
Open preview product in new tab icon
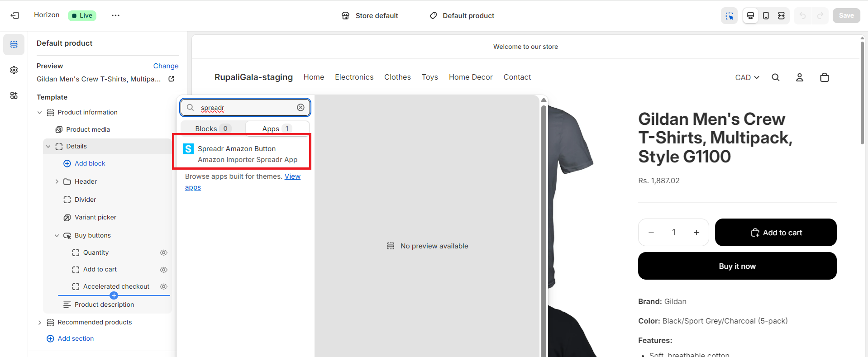[x=172, y=79]
